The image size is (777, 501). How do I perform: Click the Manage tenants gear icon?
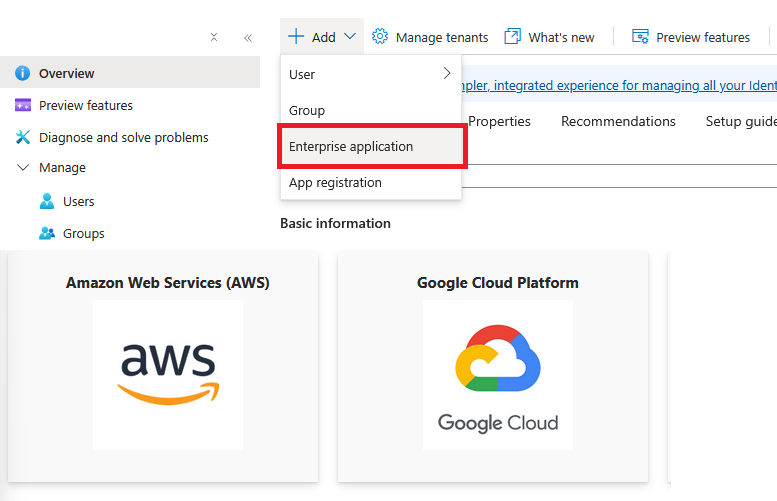point(380,37)
